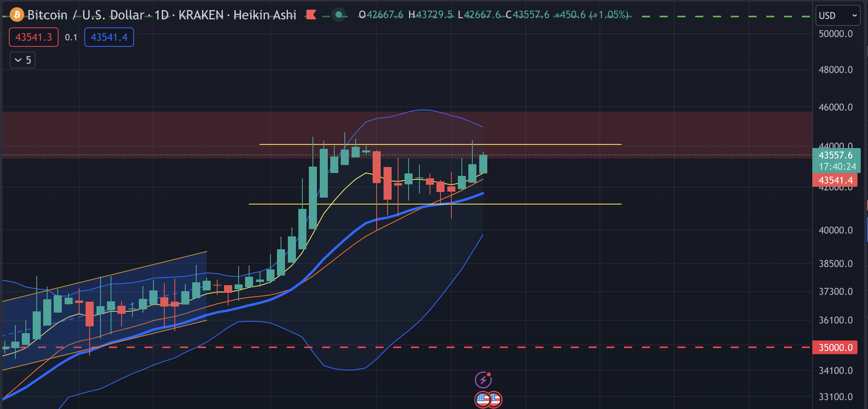Image resolution: width=868 pixels, height=409 pixels.
Task: Click the purple lightning event marker icon
Action: click(483, 380)
